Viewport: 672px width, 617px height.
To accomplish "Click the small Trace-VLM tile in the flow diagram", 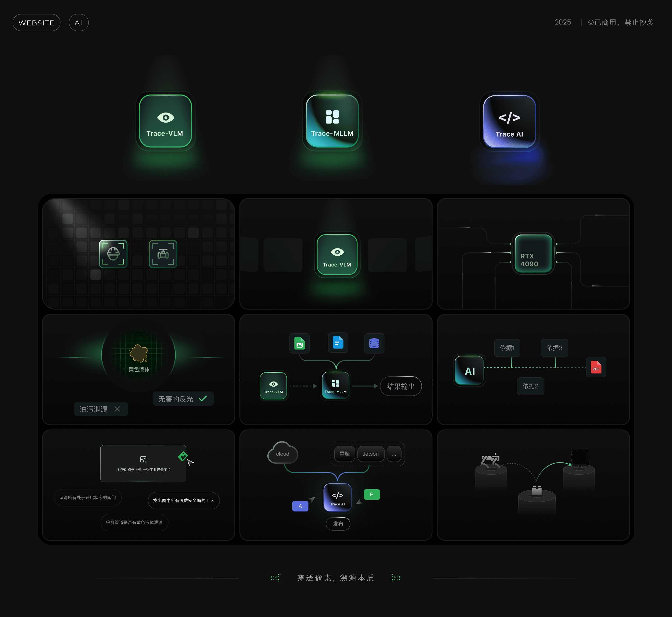I will tap(273, 386).
